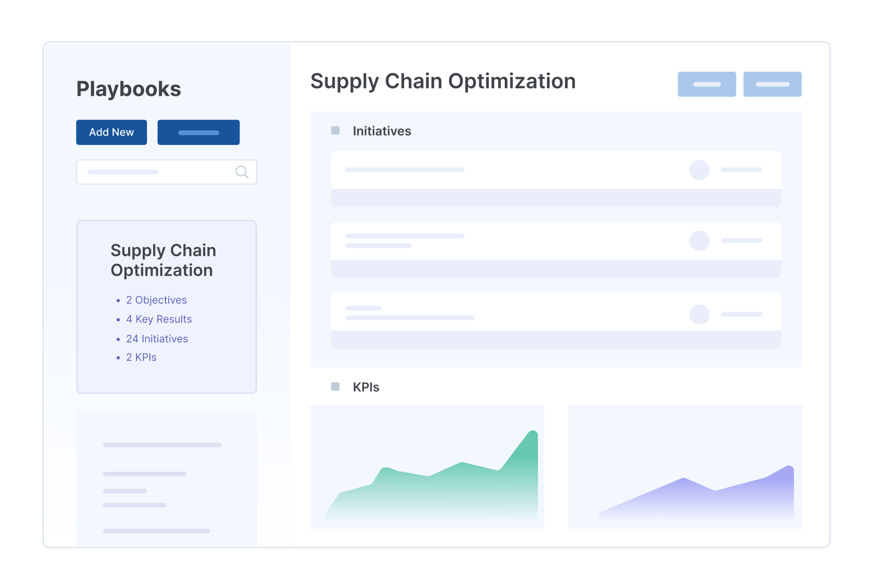
Task: Open the 24 Initiatives link
Action: click(x=157, y=339)
